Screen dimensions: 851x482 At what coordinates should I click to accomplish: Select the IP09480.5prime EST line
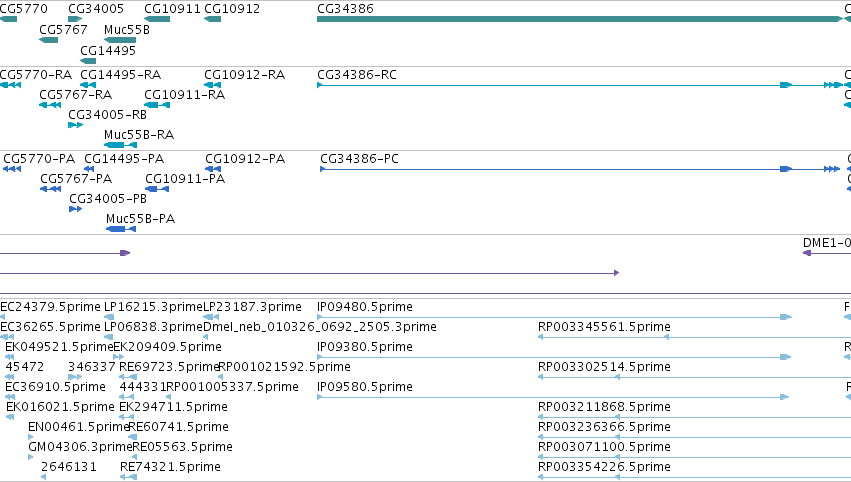pos(554,317)
